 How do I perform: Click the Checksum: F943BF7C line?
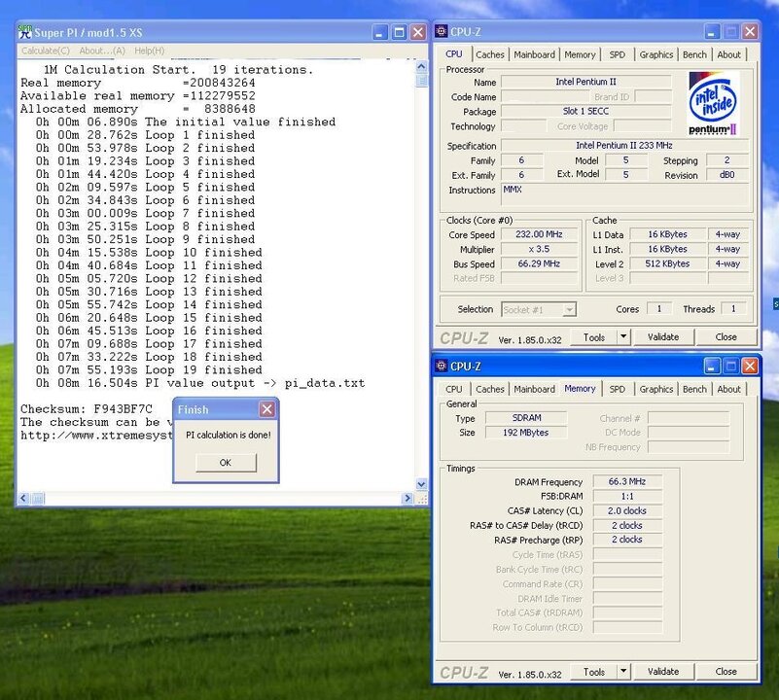87,409
